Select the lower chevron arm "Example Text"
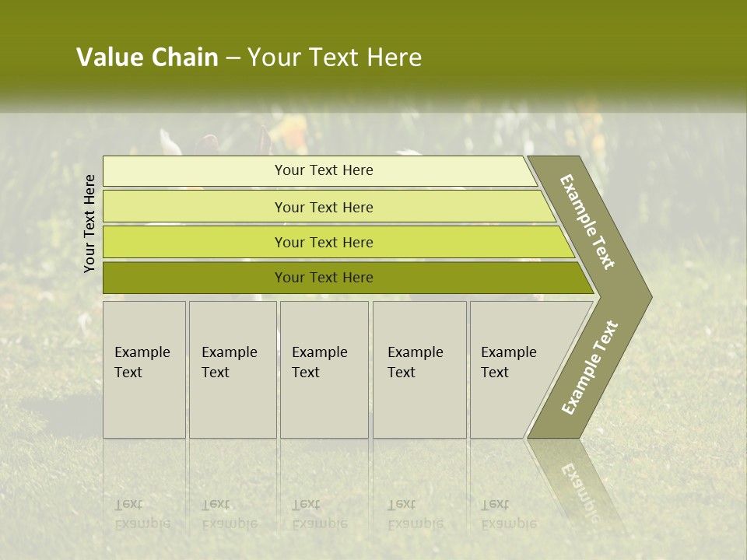This screenshot has height=560, width=747. [x=589, y=368]
